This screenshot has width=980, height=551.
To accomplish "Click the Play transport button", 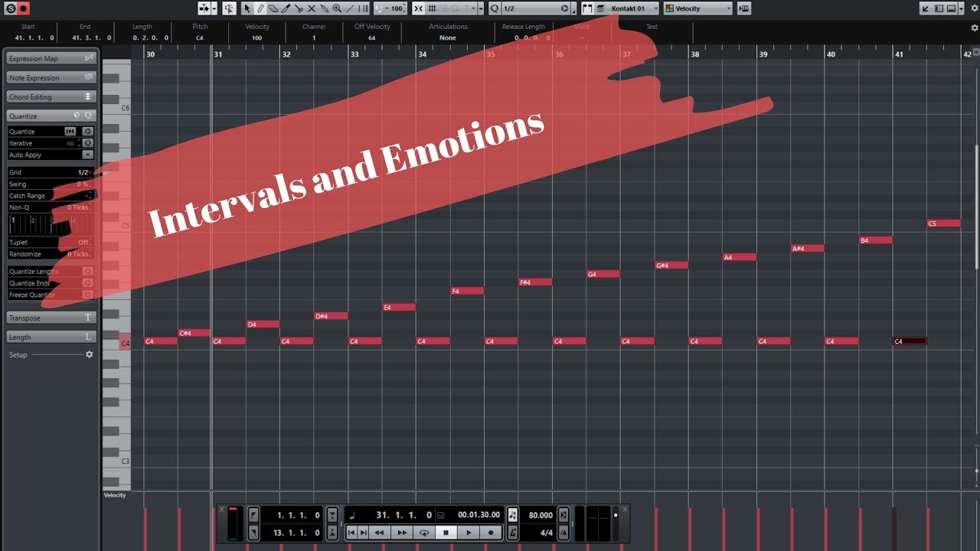I will [469, 533].
